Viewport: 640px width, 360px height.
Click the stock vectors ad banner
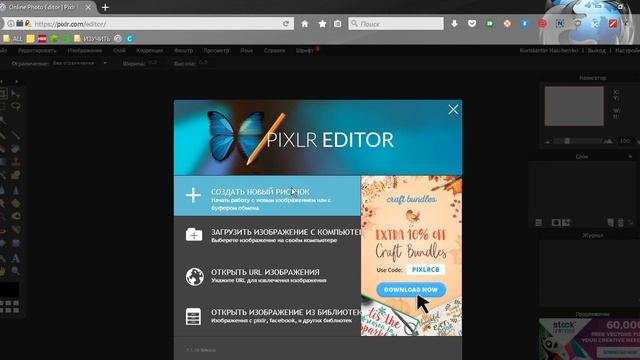pyautogui.click(x=589, y=339)
